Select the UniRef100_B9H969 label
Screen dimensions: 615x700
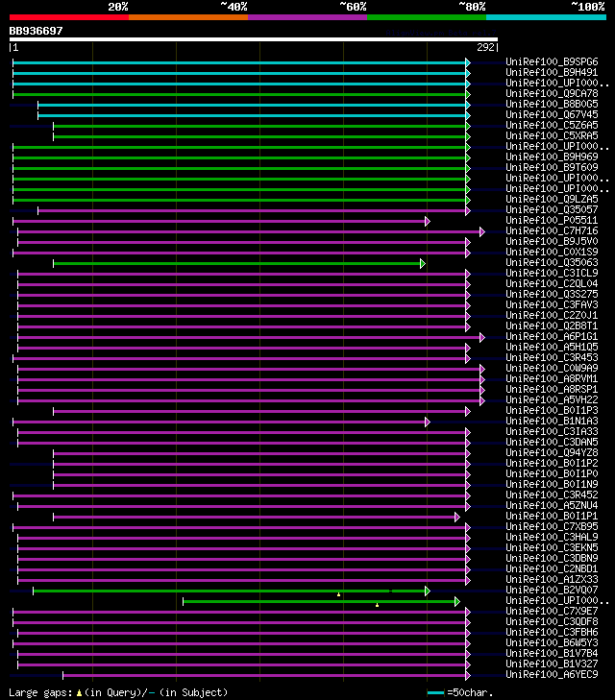552,157
